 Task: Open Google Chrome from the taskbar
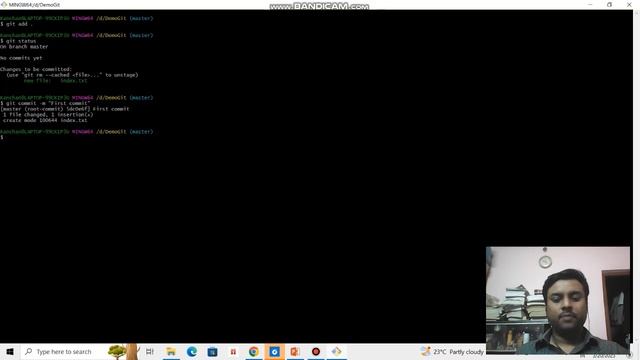[x=253, y=351]
